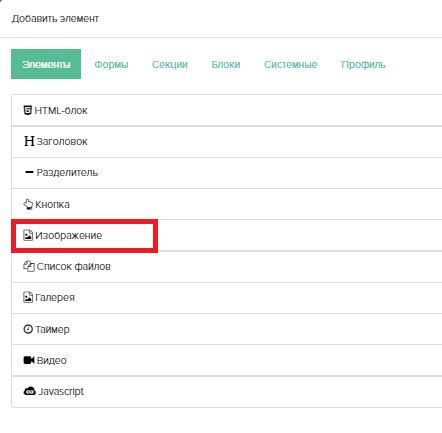Click the clock icon beside Таймер
Screen dimensions: 442x433
[x=28, y=329]
